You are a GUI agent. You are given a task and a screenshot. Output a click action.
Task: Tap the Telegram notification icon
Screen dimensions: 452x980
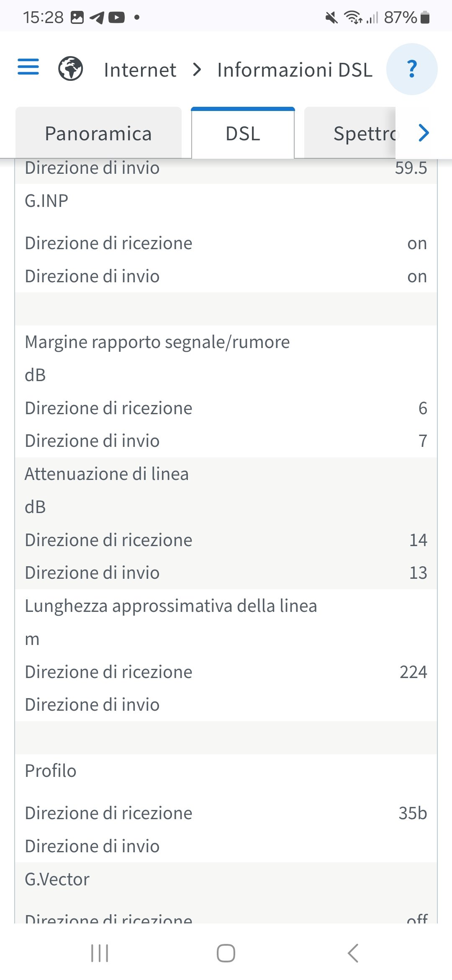97,18
